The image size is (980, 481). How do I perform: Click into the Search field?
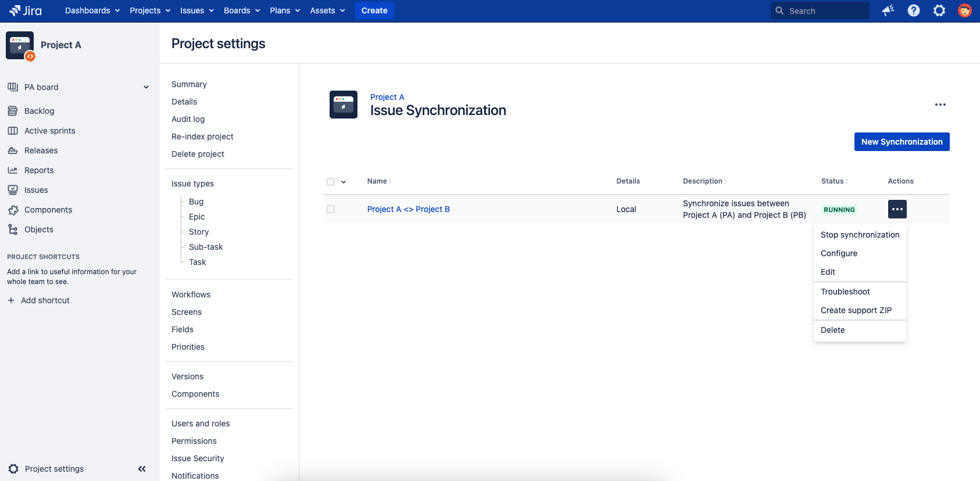825,10
